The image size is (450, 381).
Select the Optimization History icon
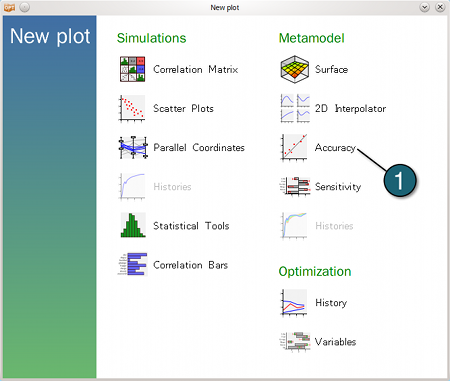click(294, 303)
